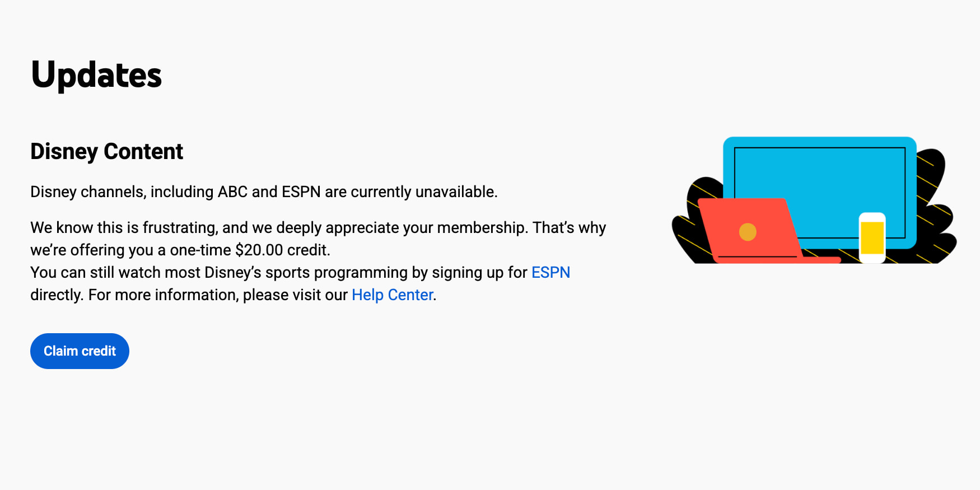Click the word ABC in the notice
Image resolution: width=980 pixels, height=490 pixels.
(x=232, y=192)
